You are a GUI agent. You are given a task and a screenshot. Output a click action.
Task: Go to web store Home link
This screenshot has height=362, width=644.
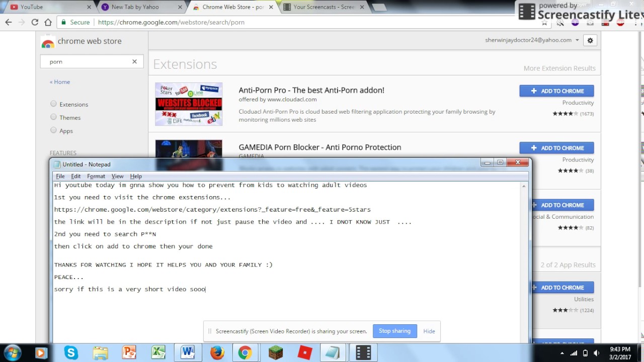(60, 82)
